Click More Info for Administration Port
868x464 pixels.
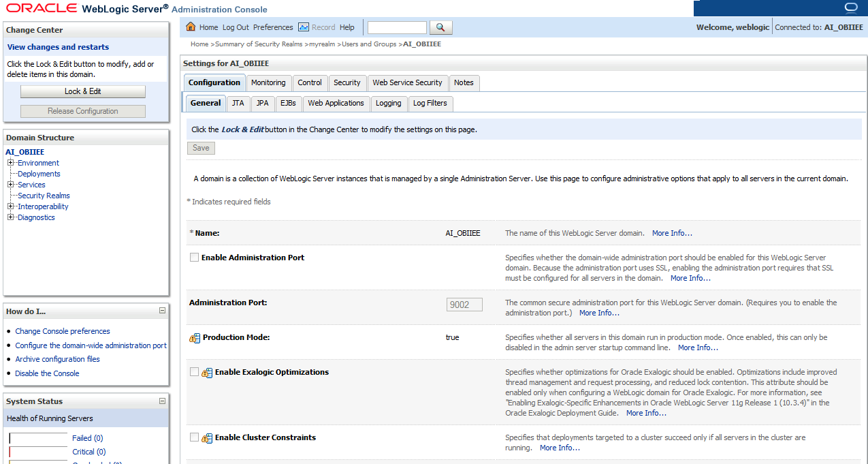pos(599,313)
